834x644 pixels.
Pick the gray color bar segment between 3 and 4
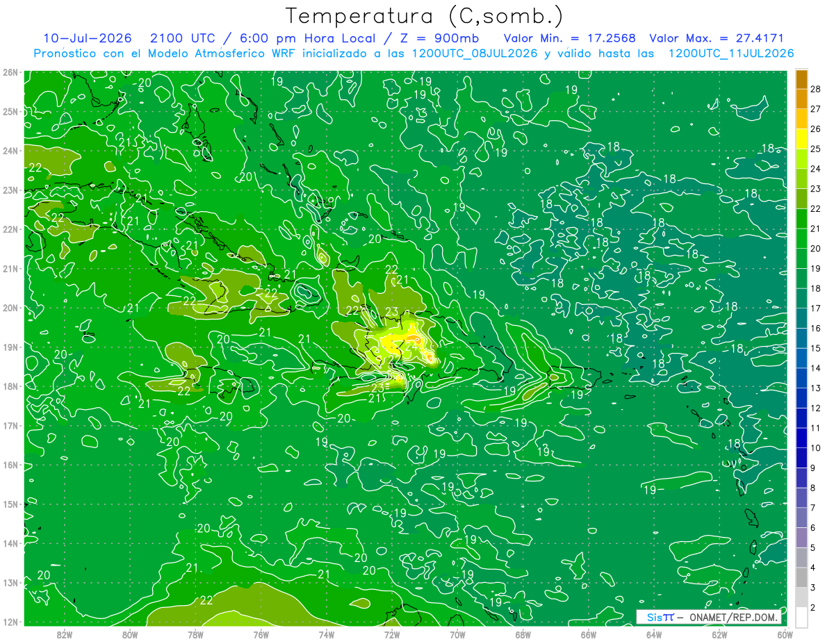[801, 578]
